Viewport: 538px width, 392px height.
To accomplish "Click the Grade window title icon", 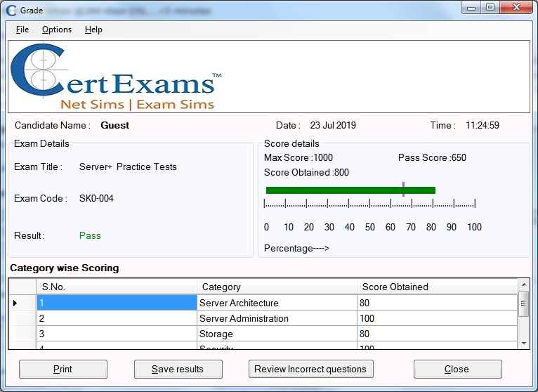I will coord(11,11).
